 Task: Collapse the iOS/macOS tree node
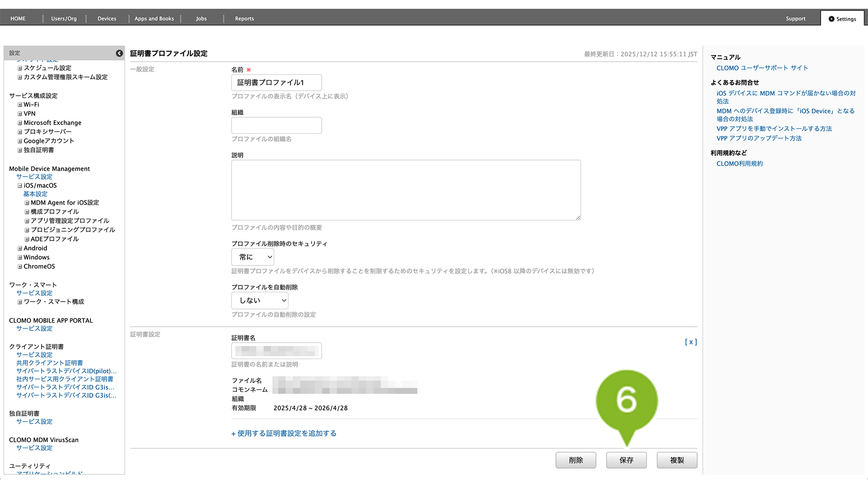point(20,186)
